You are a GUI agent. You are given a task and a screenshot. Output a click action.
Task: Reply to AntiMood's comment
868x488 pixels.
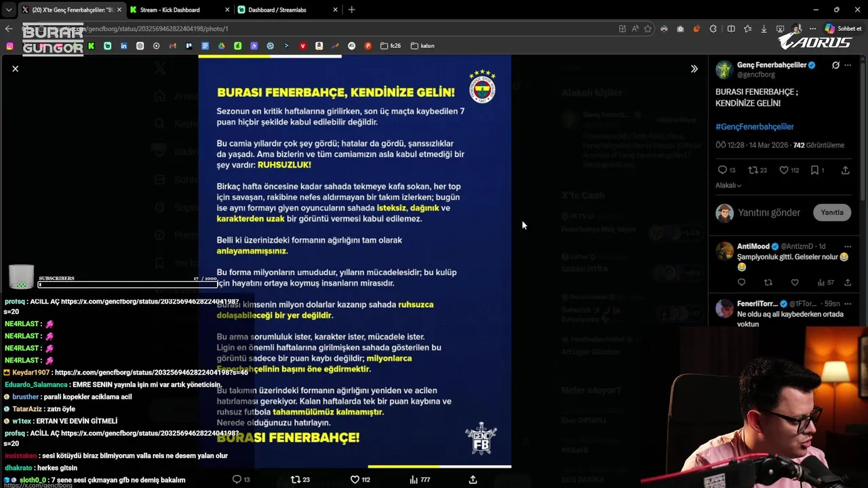pyautogui.click(x=741, y=282)
